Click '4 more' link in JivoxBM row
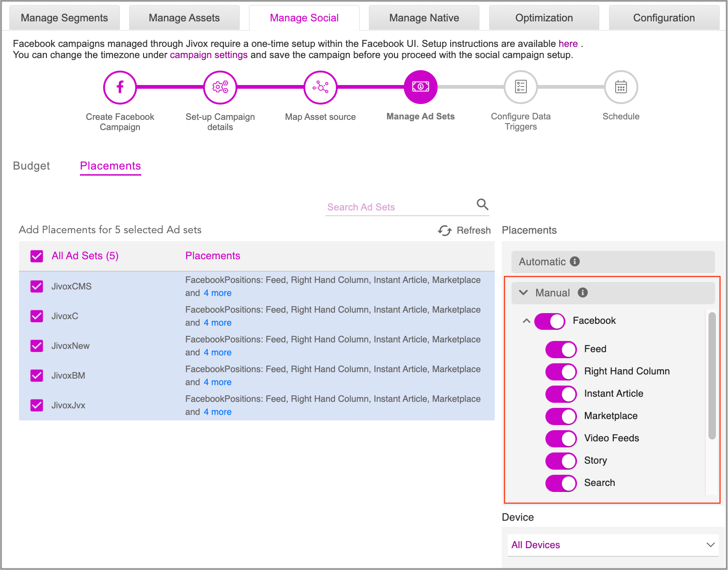Viewport: 728px width, 570px height. 217,382
